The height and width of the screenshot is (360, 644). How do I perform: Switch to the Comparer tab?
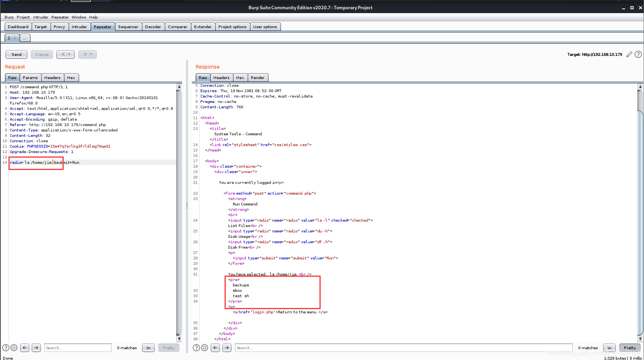point(177,27)
